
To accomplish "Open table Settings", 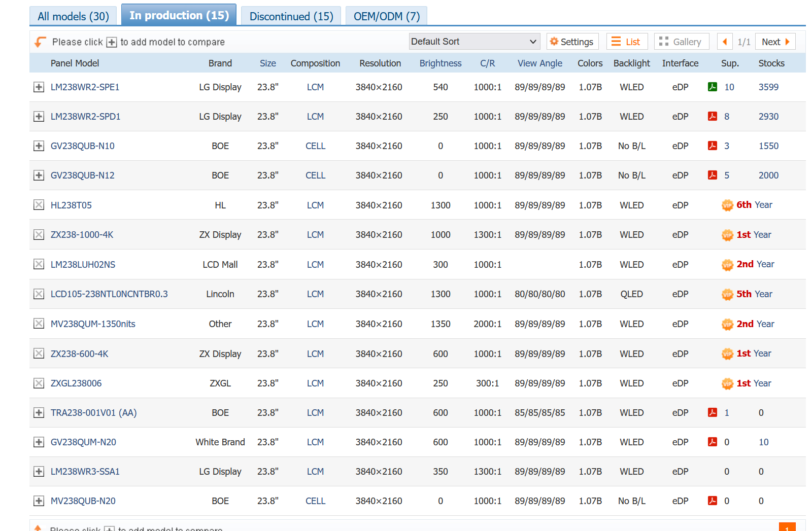I will (x=572, y=42).
